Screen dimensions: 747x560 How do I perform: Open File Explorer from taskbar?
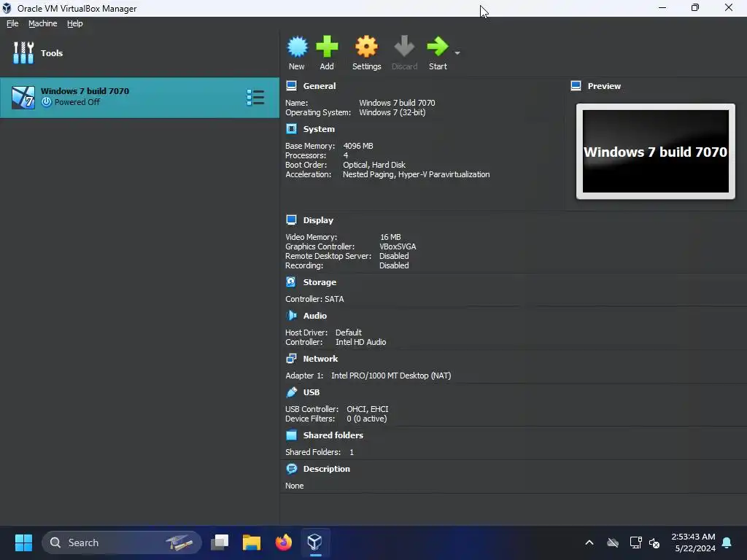click(x=251, y=542)
